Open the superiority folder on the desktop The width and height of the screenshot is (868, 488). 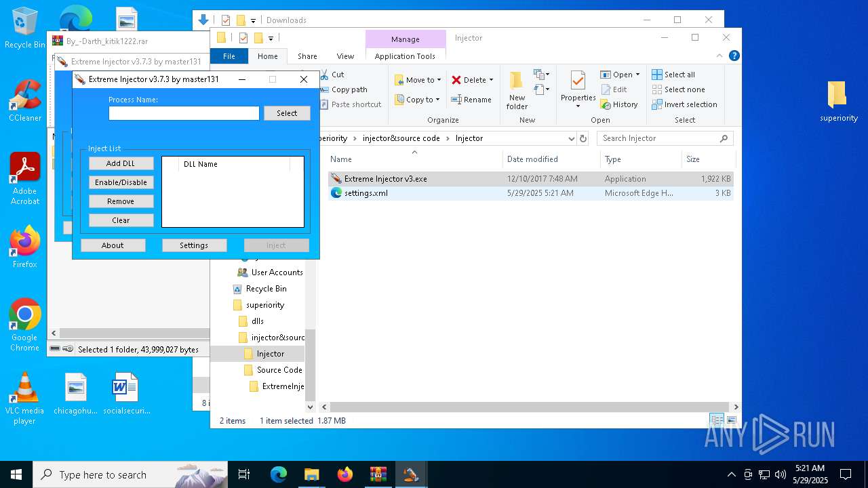point(839,102)
